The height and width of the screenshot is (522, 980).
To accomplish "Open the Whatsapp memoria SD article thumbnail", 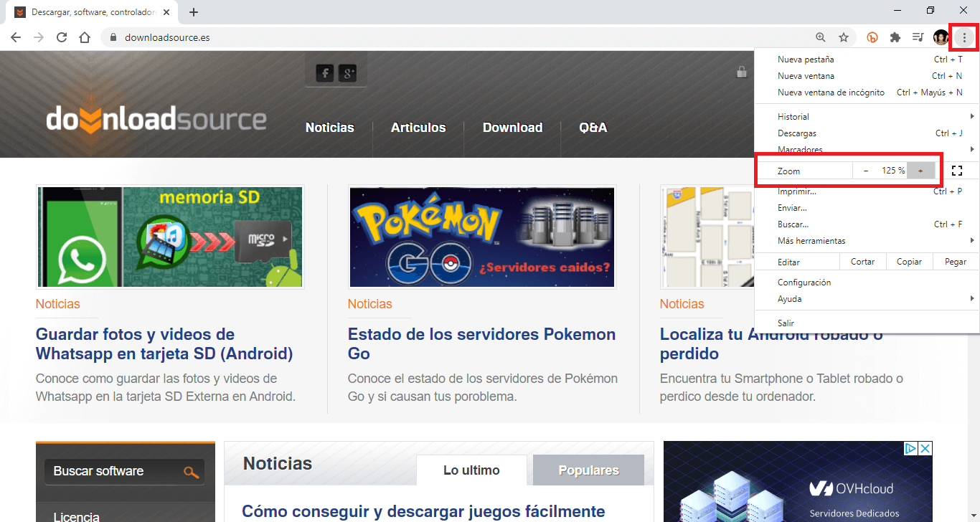I will point(170,237).
